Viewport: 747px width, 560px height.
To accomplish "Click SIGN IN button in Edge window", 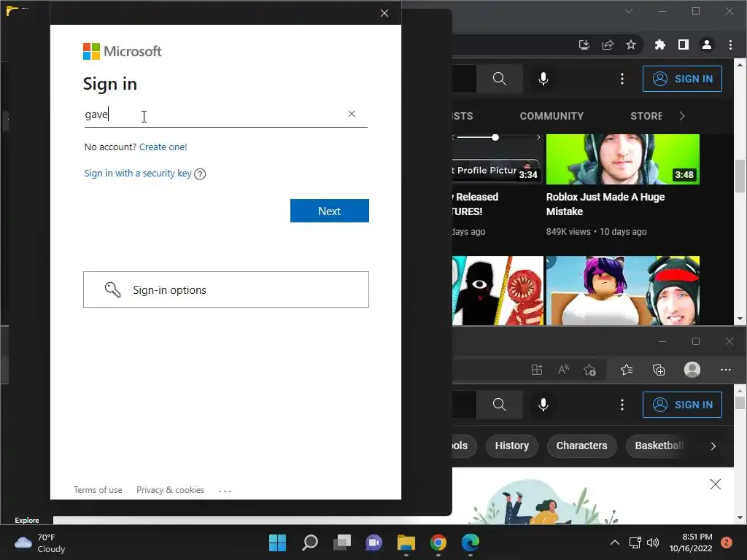I will click(682, 405).
